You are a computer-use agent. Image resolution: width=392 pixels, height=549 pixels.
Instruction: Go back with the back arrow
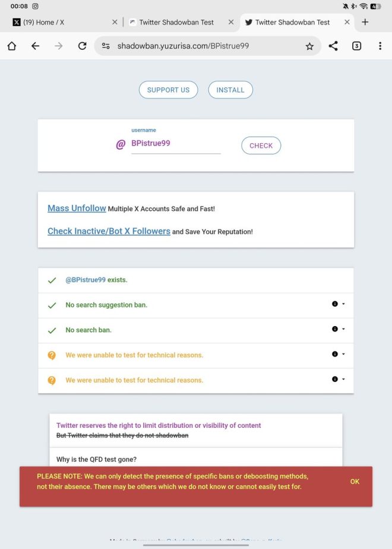[x=36, y=46]
